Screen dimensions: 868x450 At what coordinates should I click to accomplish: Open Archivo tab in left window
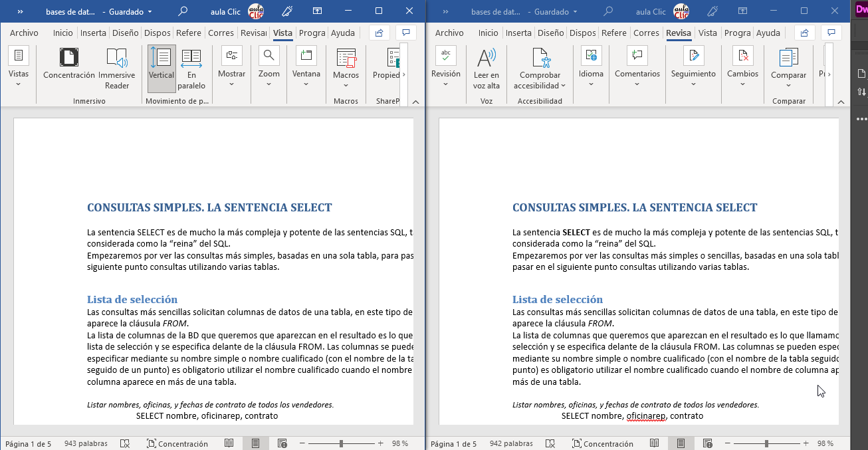pos(24,33)
